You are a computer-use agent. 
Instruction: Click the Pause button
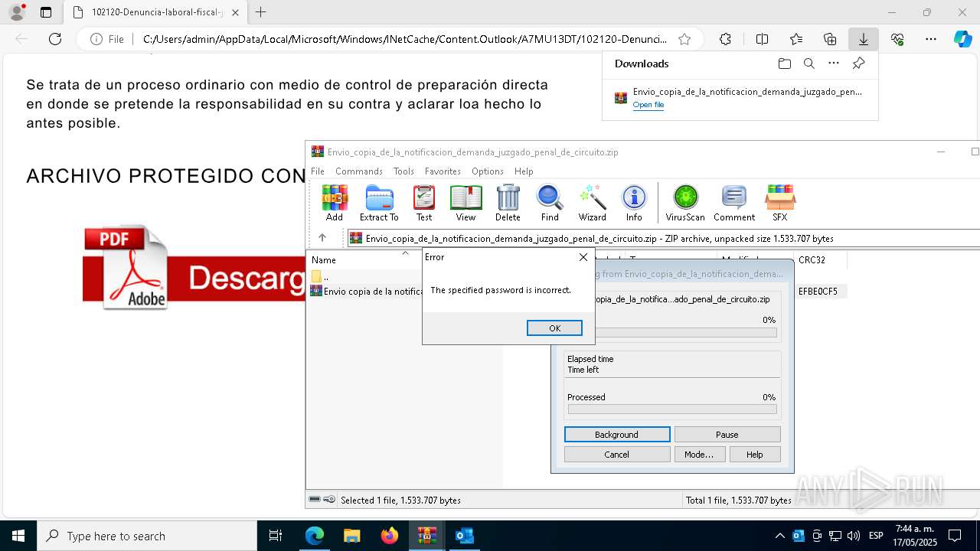(727, 434)
